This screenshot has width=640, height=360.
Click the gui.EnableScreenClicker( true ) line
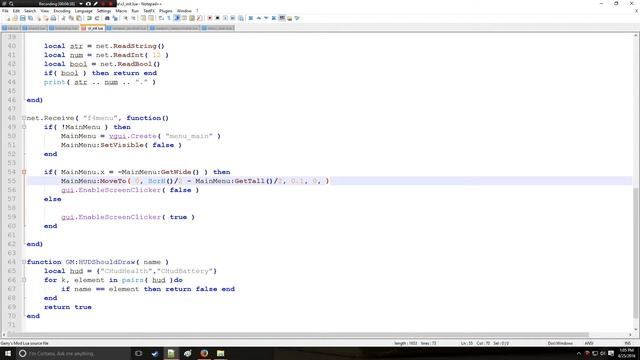click(x=128, y=217)
